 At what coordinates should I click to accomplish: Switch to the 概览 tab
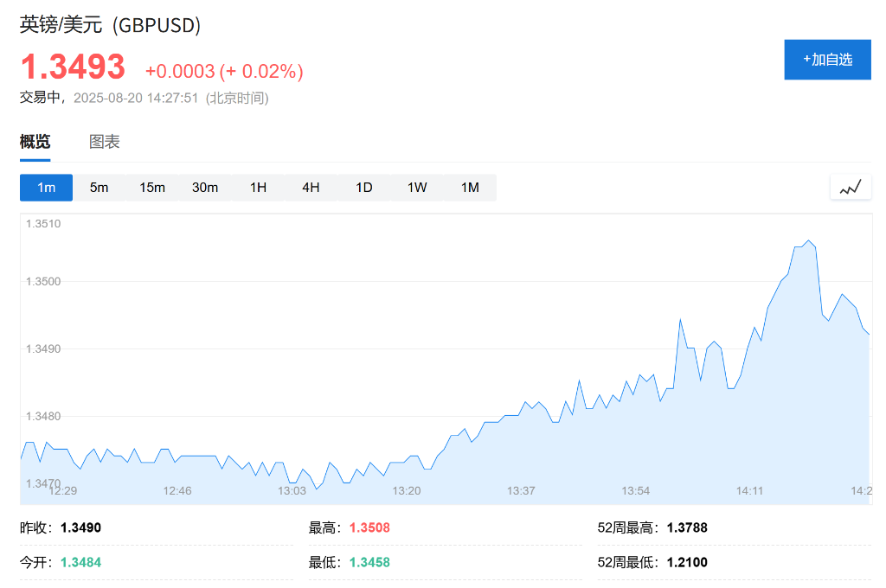click(35, 143)
